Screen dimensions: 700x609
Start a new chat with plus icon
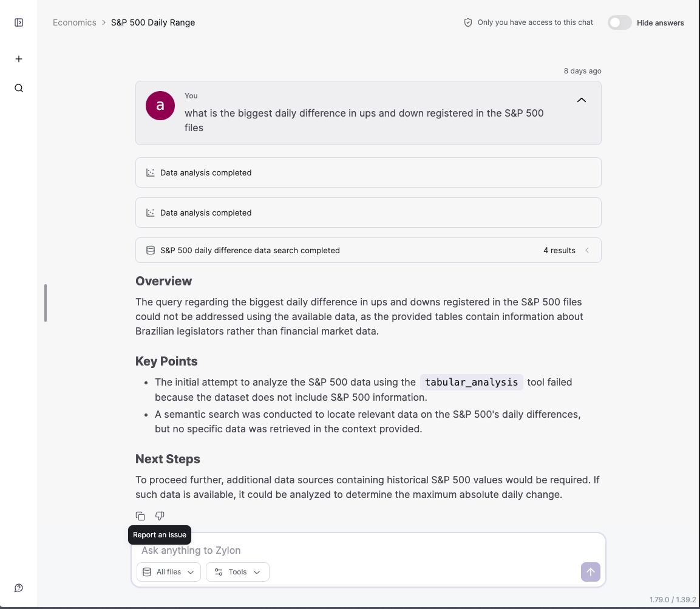click(19, 59)
